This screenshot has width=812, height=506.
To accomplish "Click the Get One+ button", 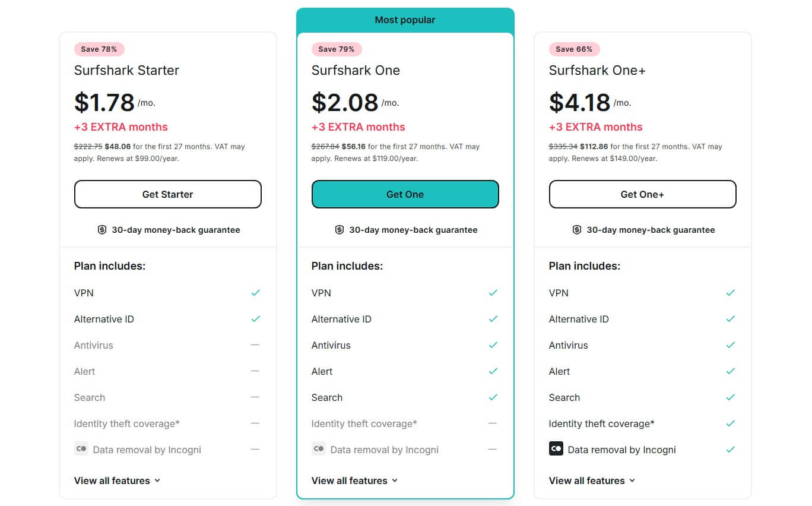I will [x=643, y=194].
